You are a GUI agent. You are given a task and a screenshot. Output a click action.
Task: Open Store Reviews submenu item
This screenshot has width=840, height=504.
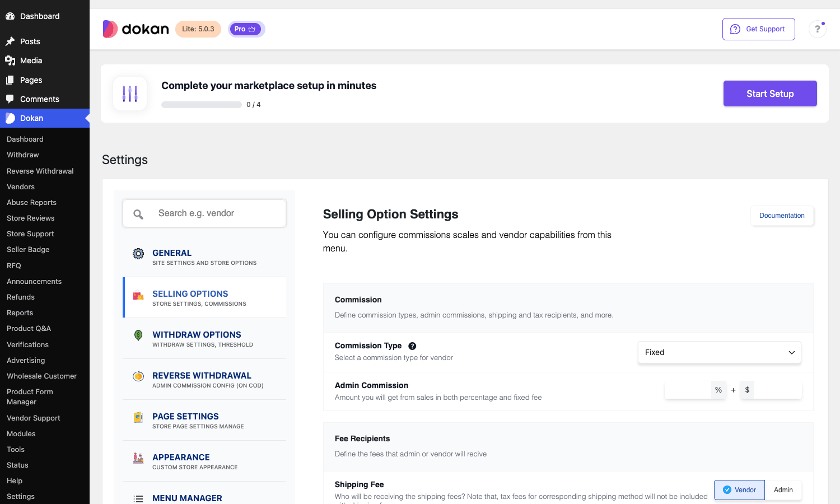(x=31, y=218)
